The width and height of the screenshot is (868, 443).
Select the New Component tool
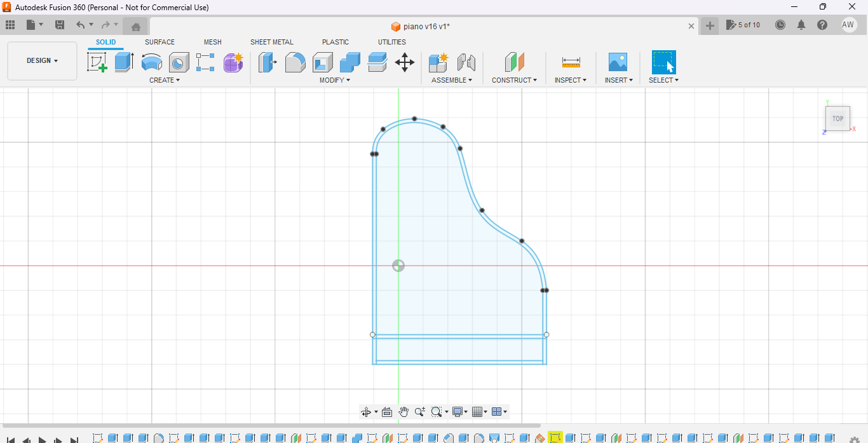[x=438, y=62]
